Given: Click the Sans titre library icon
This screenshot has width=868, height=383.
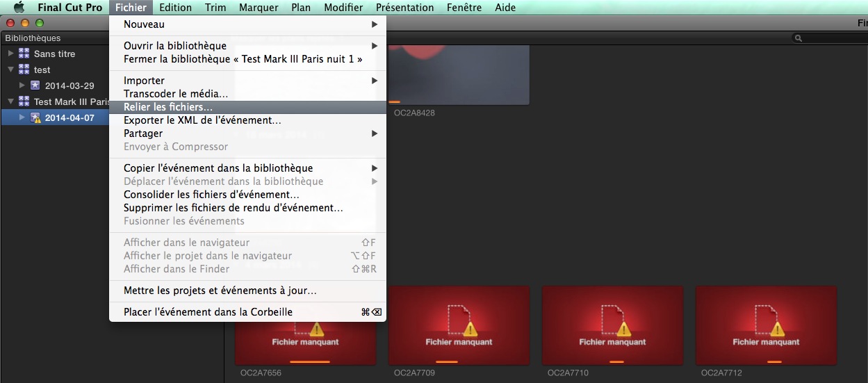Looking at the screenshot, I should tap(24, 54).
